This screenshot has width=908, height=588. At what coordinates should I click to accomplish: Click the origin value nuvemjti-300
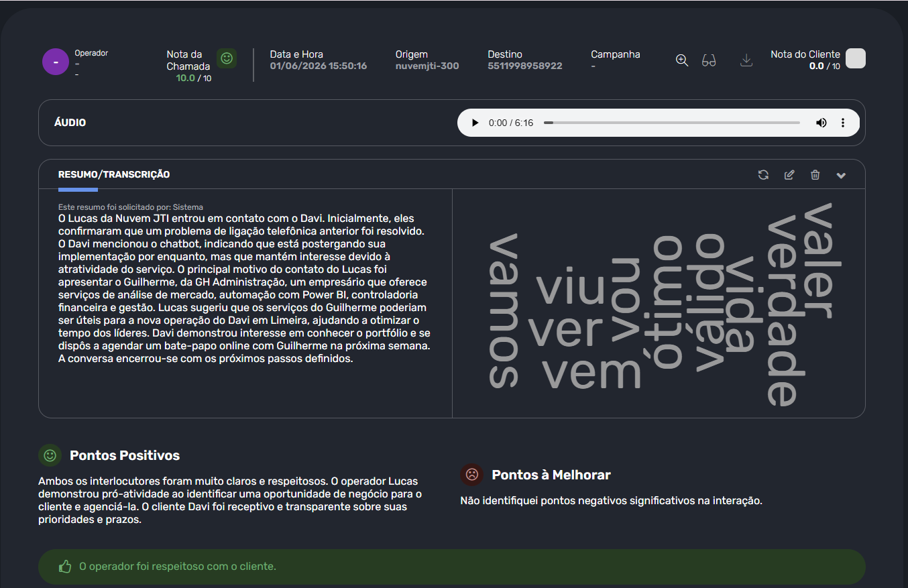[427, 66]
